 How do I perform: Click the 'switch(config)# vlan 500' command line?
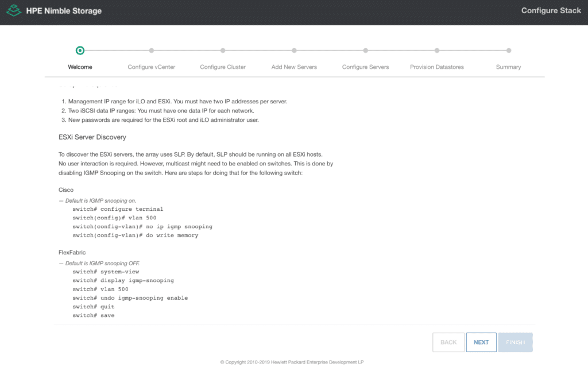tap(114, 218)
